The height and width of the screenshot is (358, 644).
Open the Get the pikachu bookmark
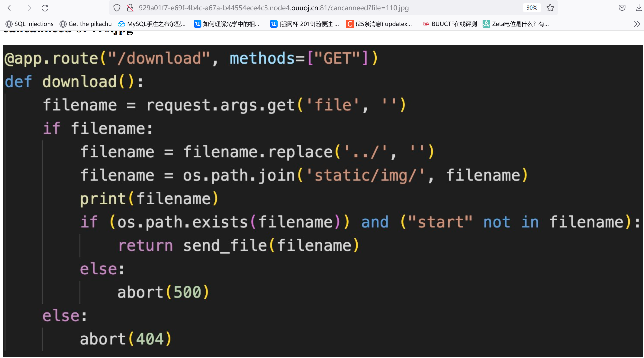[x=85, y=24]
